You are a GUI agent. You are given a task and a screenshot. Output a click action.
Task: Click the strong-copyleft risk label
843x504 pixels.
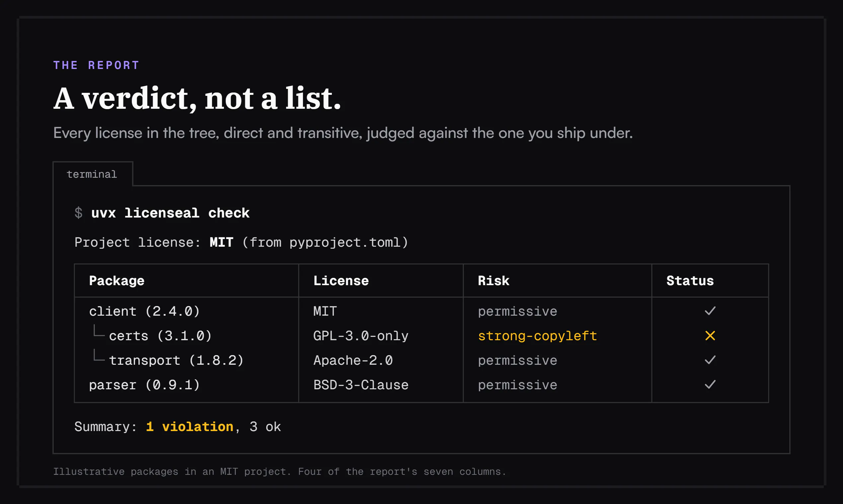pos(537,336)
